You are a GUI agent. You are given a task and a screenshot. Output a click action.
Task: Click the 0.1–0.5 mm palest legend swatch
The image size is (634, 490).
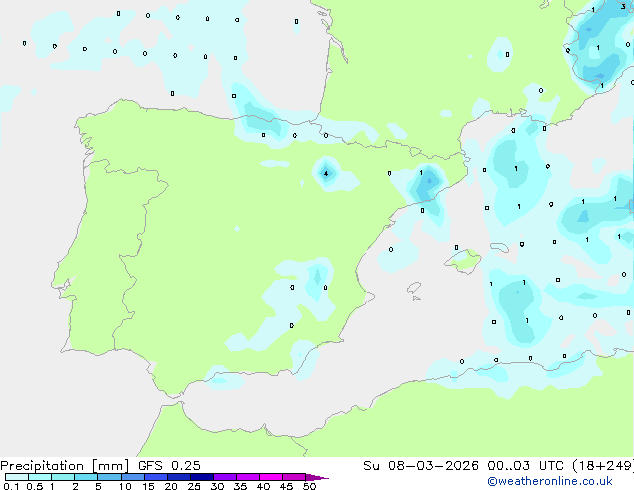17,477
